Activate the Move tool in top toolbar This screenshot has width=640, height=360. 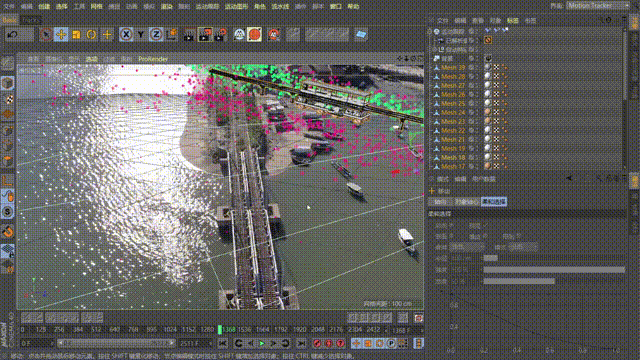[x=61, y=35]
